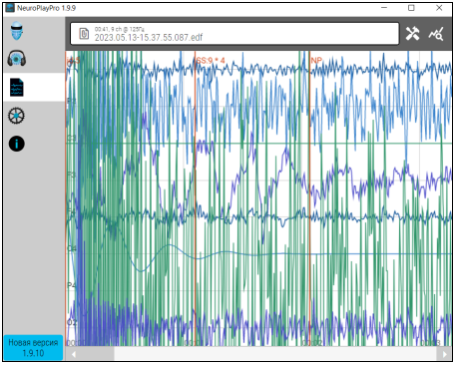This screenshot has height=365, width=455.
Task: Maximize the NeuroPlayPro window
Action: [x=411, y=8]
